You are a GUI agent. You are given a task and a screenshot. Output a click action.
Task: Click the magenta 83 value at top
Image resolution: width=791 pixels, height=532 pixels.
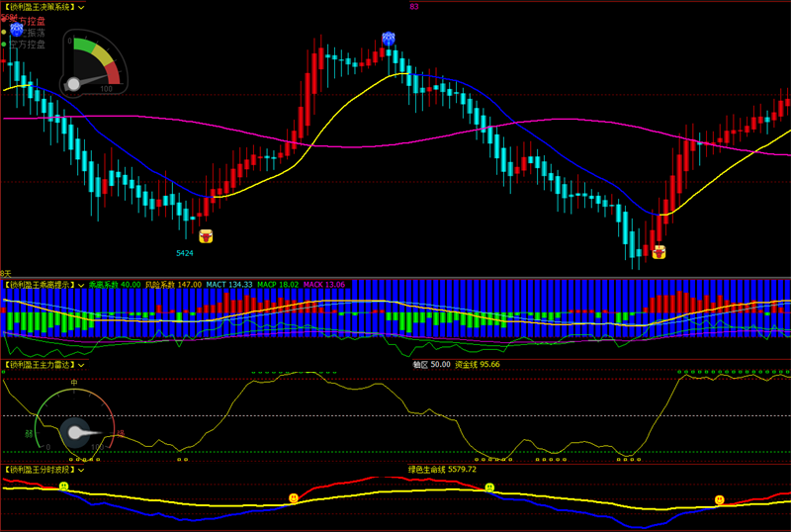coord(414,7)
